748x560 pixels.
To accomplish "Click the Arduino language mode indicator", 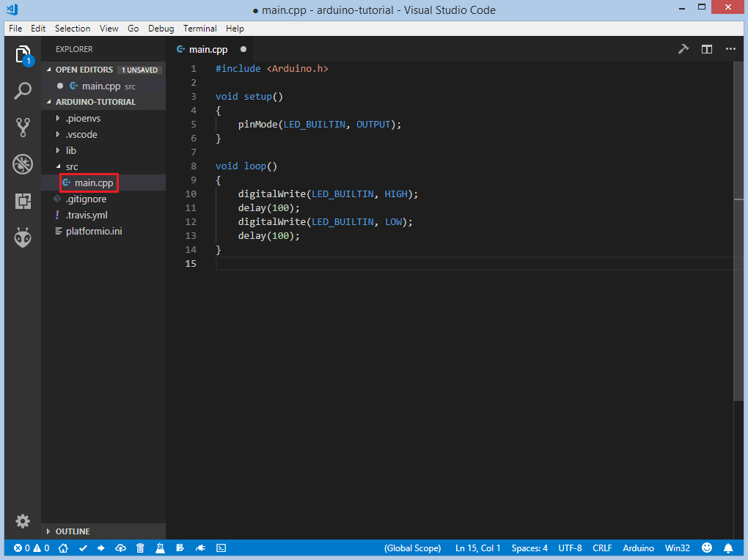I will pyautogui.click(x=638, y=548).
